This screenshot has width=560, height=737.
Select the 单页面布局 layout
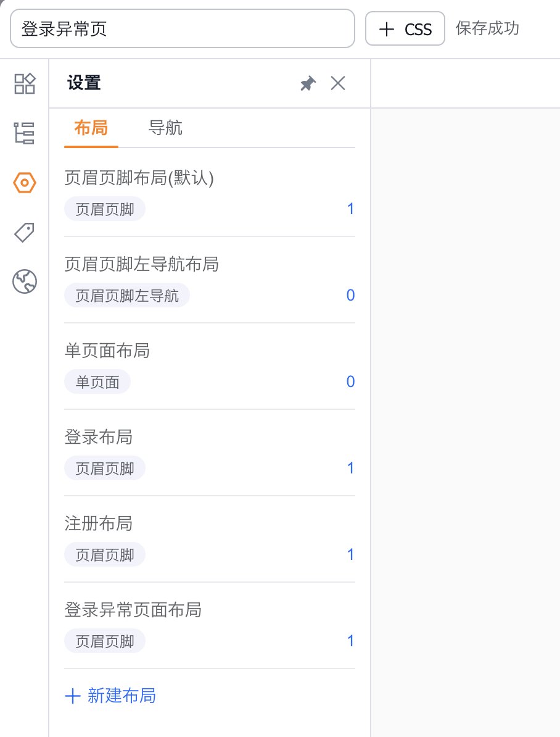pyautogui.click(x=107, y=351)
